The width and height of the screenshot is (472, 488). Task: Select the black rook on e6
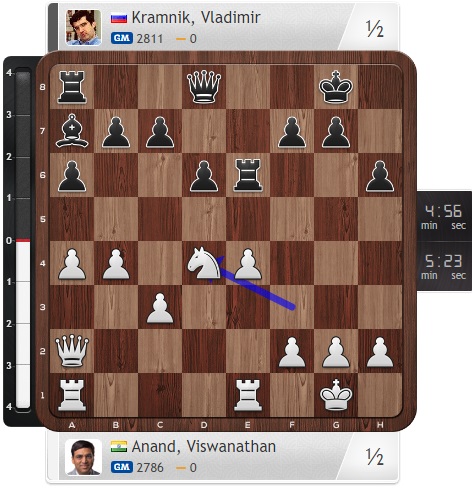248,175
